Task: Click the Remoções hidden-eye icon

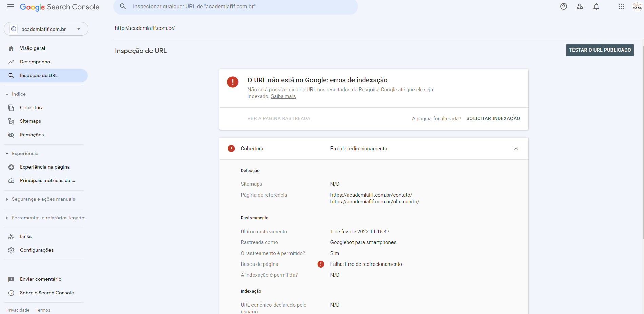Action: (x=11, y=135)
